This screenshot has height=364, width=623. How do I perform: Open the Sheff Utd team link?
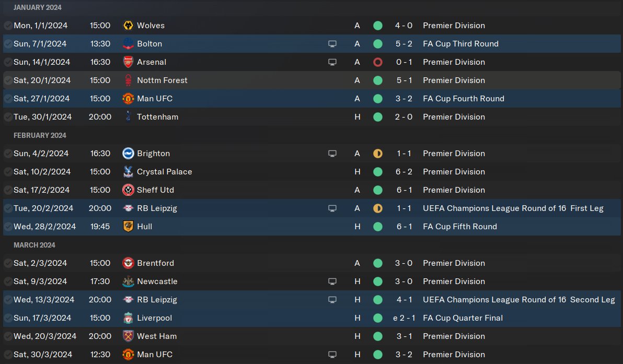[x=155, y=190]
